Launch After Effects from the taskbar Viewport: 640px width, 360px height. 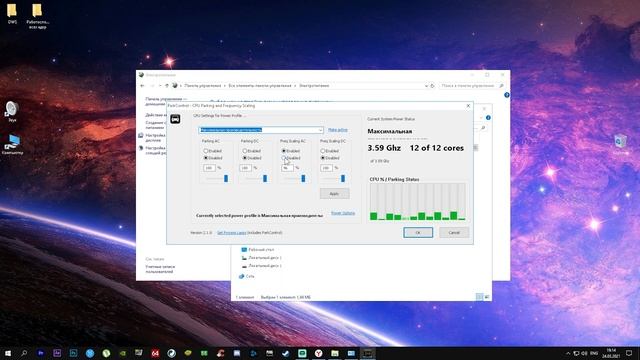coord(57,353)
